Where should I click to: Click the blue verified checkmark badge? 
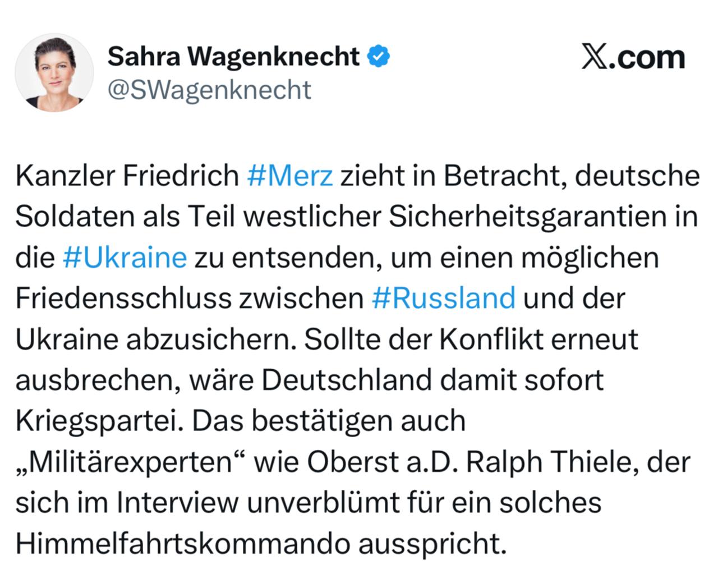[x=378, y=56]
